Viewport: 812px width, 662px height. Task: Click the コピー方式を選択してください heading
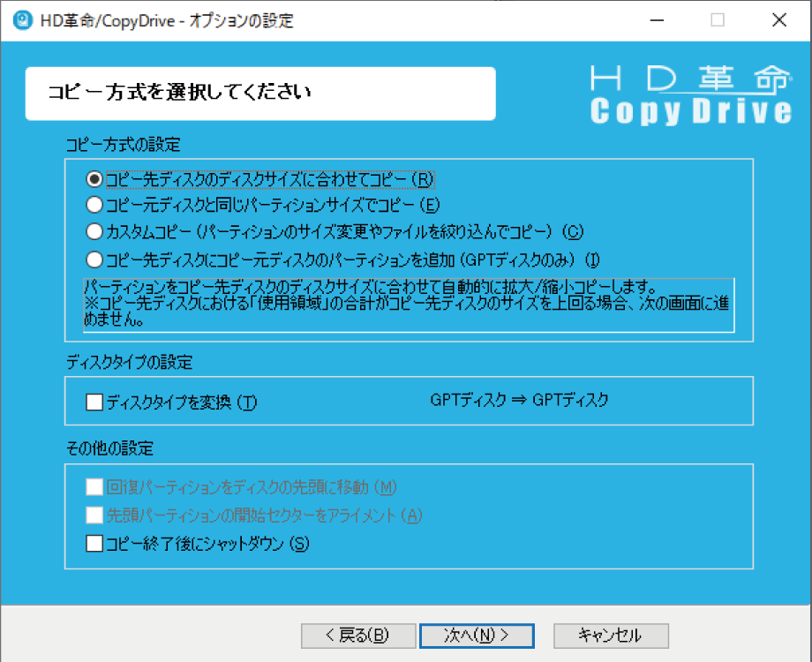179,92
